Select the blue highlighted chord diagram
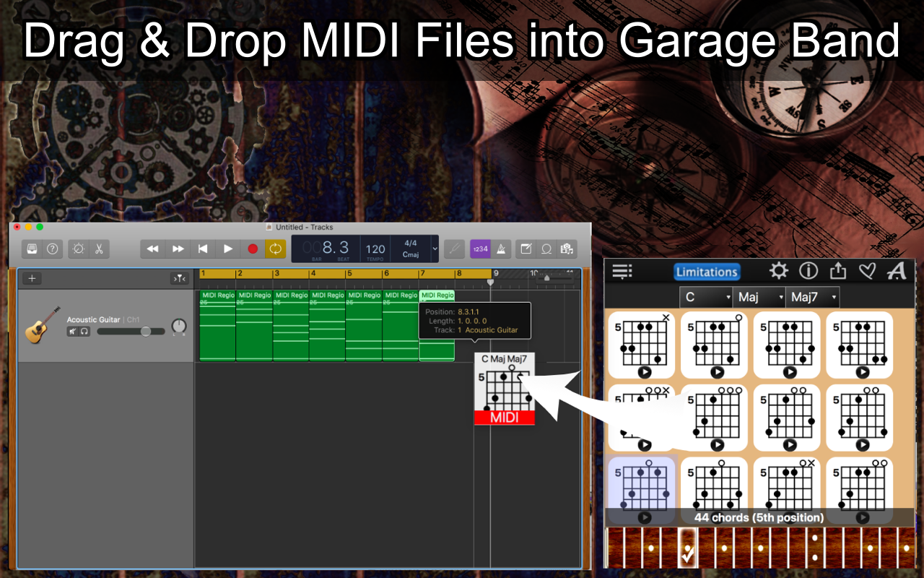The height and width of the screenshot is (578, 924). tap(642, 491)
